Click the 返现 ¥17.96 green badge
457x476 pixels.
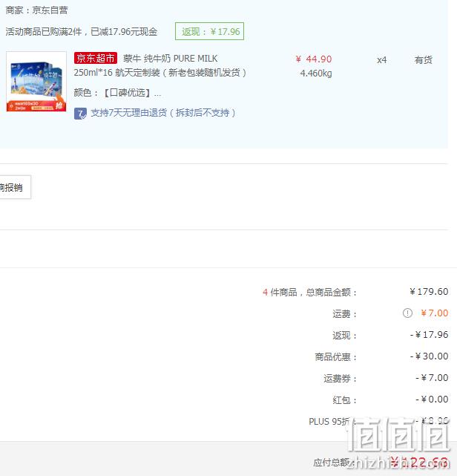point(209,31)
